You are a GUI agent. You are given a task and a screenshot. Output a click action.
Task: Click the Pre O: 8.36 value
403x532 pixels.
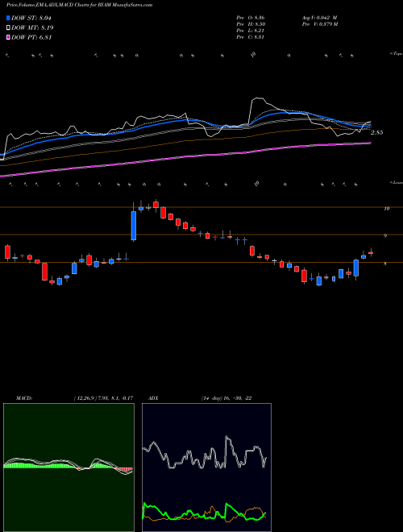(x=251, y=18)
